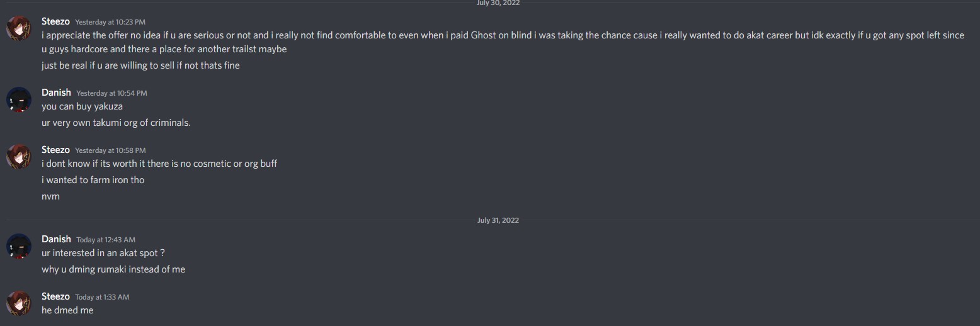Click the Steezo username at Yesterday 10:23 PM
Screen dimensions: 980x326
pos(55,21)
